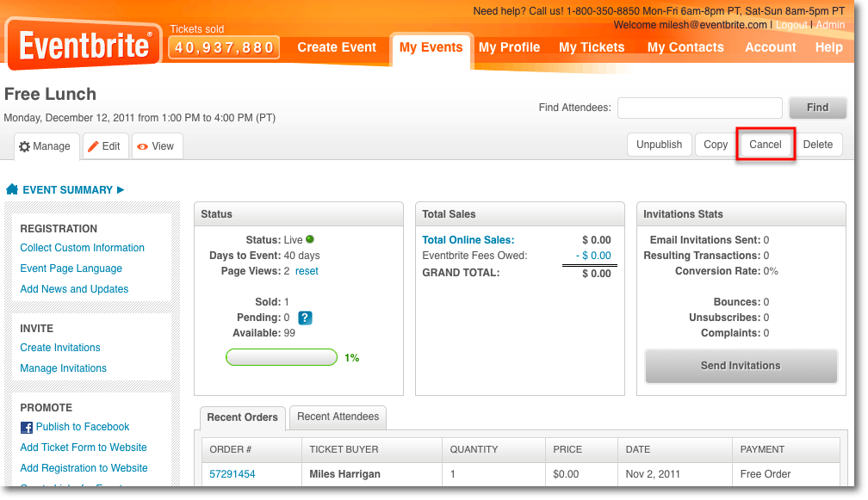
Task: Select the Recent Orders tab
Action: (x=243, y=417)
